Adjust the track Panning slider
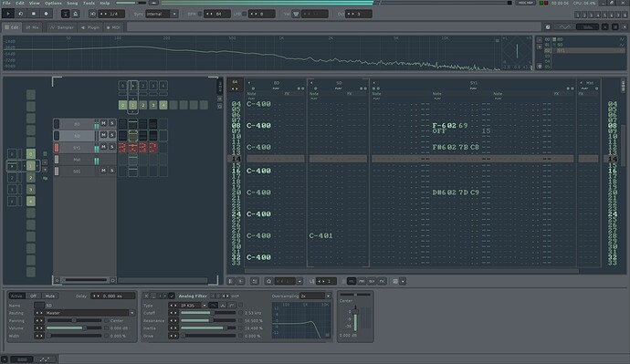630x364 pixels. 74,320
